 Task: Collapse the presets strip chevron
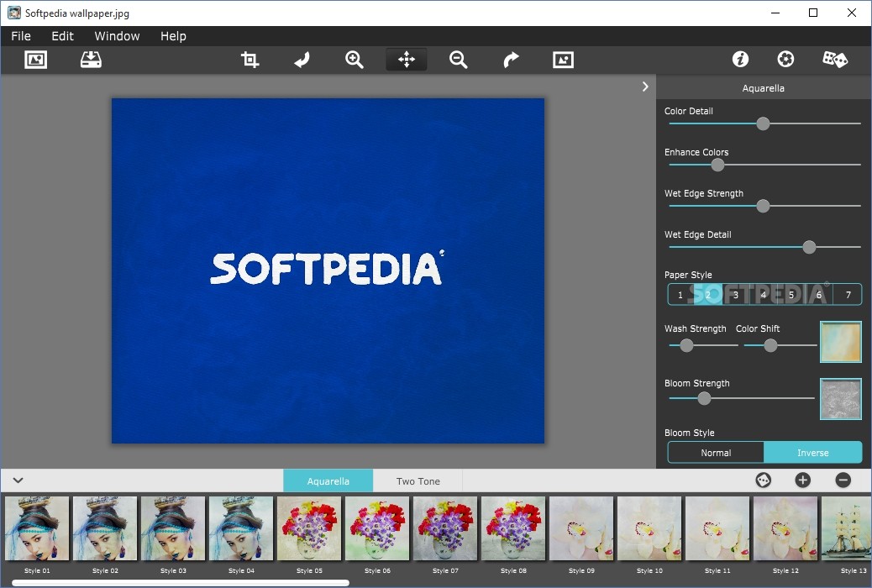[18, 480]
